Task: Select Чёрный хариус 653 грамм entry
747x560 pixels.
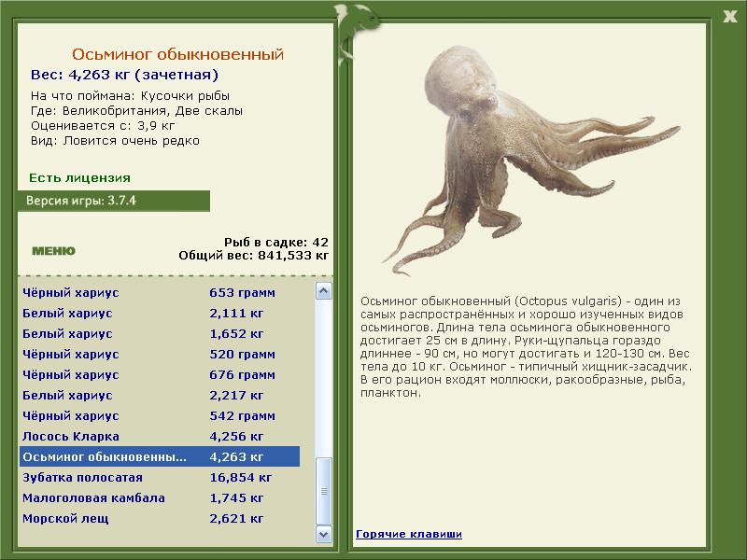Action: (160, 293)
